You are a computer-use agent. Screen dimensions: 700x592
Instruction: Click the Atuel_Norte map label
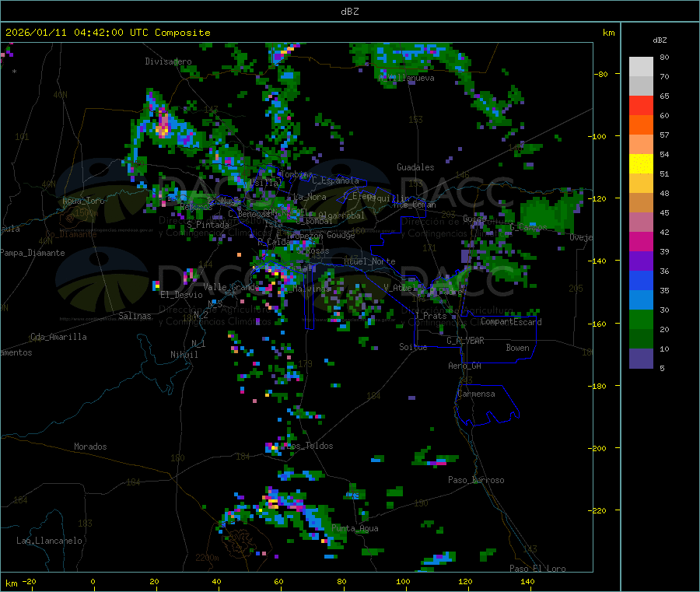point(369,261)
